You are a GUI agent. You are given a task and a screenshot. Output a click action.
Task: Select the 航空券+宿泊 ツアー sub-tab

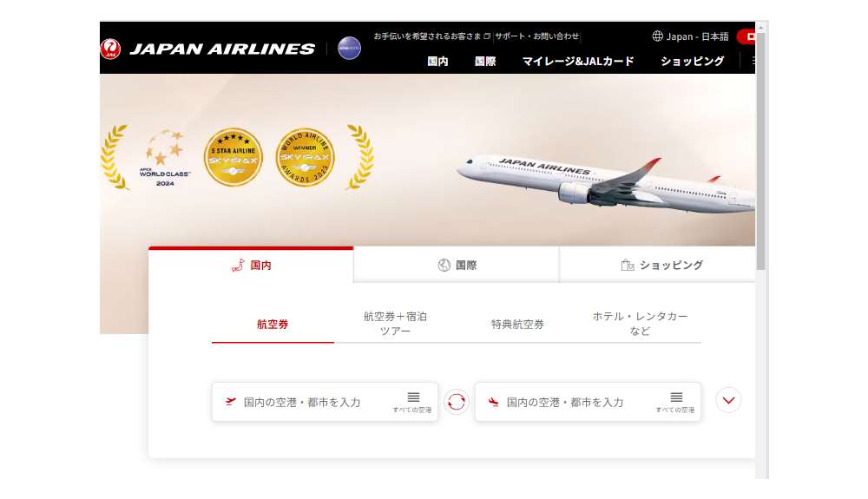395,324
